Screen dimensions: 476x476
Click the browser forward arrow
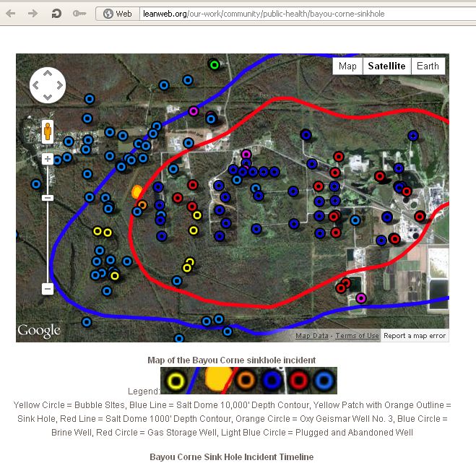[x=33, y=14]
